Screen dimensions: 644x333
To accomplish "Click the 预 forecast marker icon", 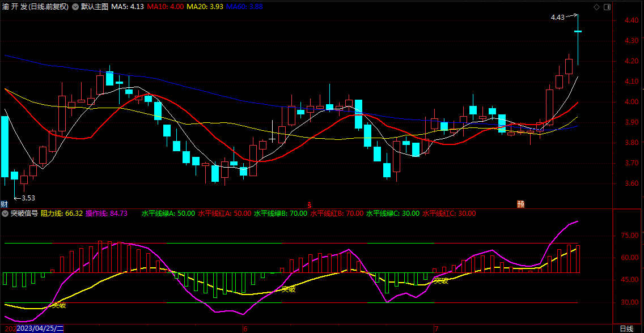I will tap(521, 204).
